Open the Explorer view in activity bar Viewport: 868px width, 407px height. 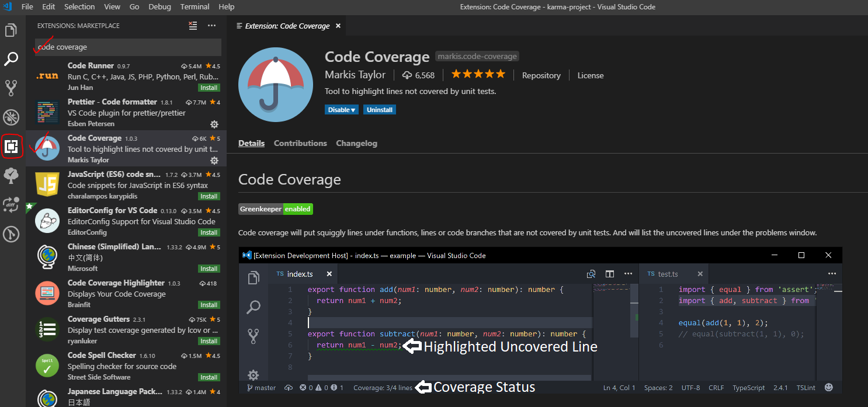click(11, 31)
